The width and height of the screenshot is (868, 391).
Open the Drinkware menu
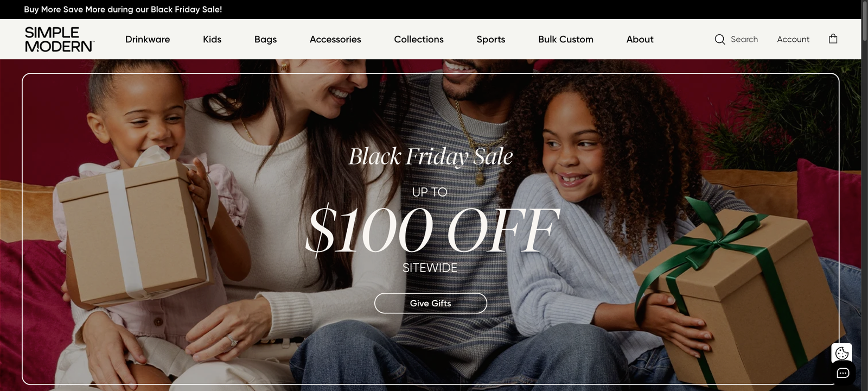pos(148,39)
